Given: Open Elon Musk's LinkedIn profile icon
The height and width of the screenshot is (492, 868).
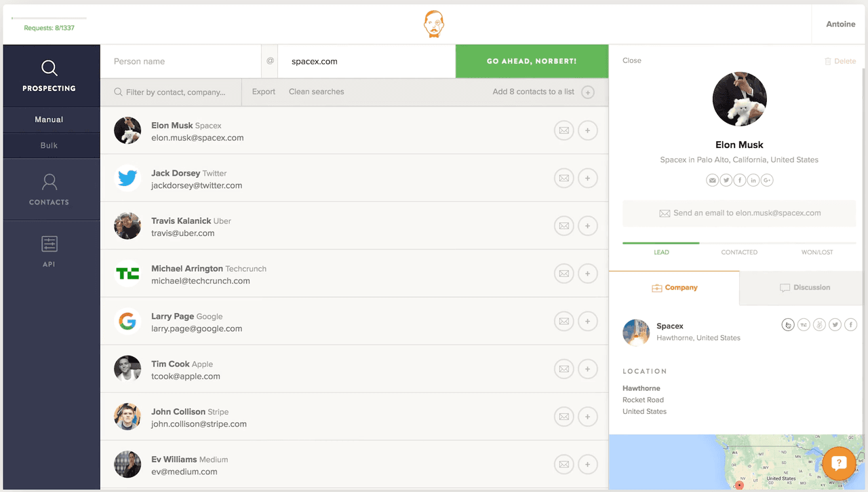Looking at the screenshot, I should click(x=753, y=180).
